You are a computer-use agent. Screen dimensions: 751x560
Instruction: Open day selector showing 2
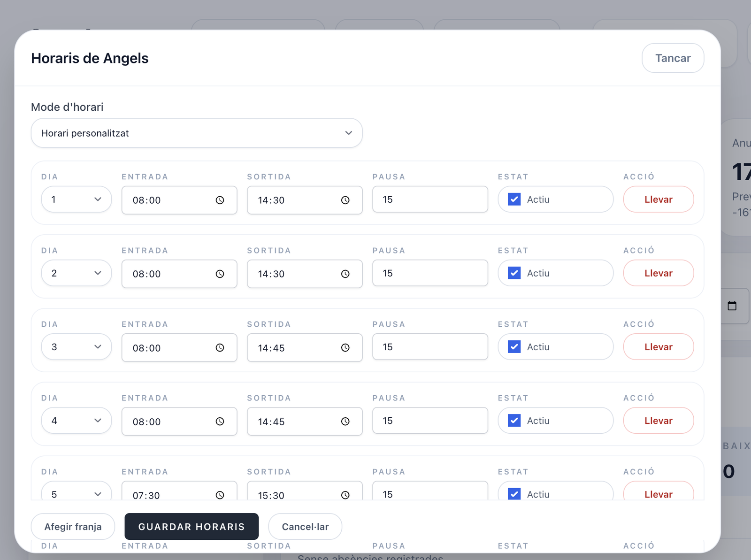click(x=77, y=273)
